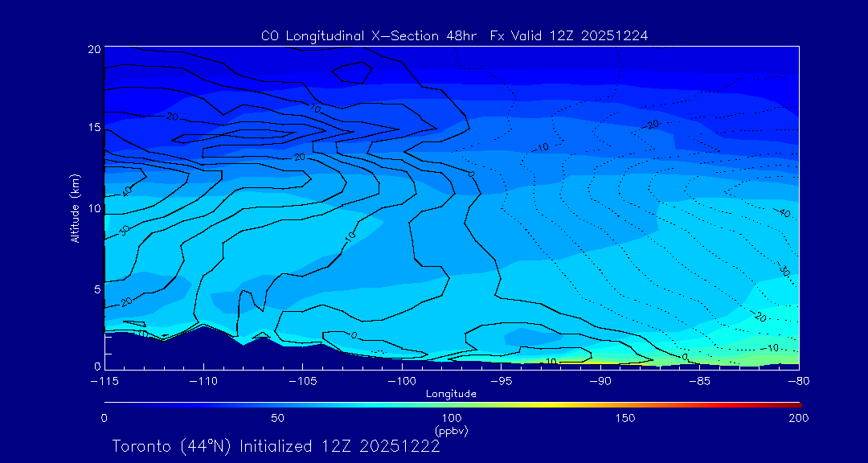The width and height of the screenshot is (868, 463).
Task: Click the Longitude x-axis label
Action: tap(451, 394)
